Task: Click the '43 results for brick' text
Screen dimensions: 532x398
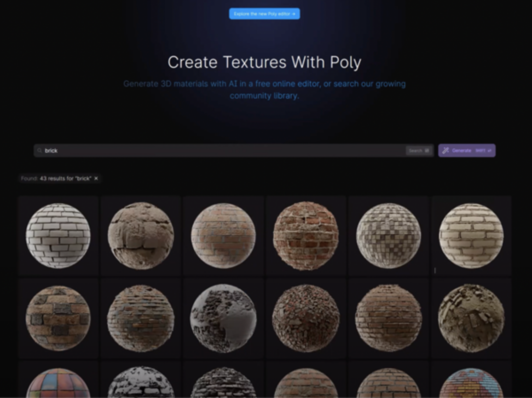Action: (x=65, y=178)
